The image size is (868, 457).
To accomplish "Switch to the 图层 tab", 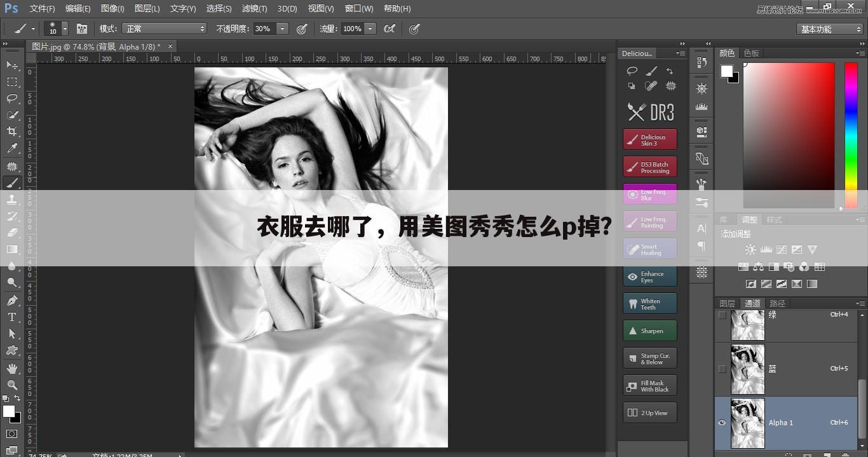I will [728, 304].
